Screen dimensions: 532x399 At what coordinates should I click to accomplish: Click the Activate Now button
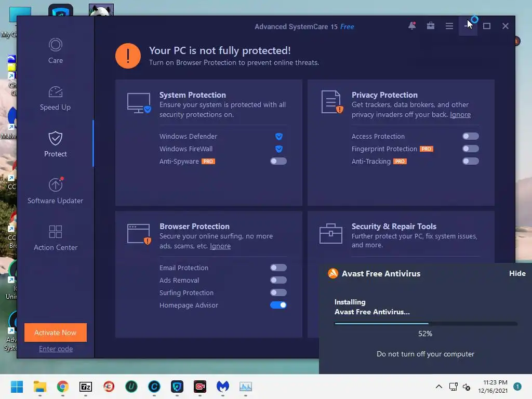55,332
